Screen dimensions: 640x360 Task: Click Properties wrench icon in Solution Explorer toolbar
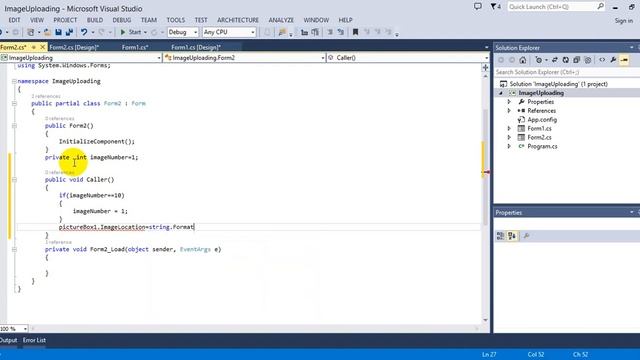point(613,60)
